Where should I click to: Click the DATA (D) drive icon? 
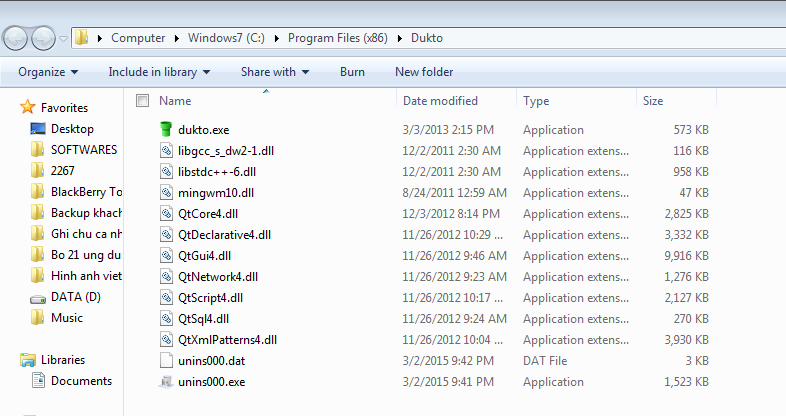click(x=38, y=299)
